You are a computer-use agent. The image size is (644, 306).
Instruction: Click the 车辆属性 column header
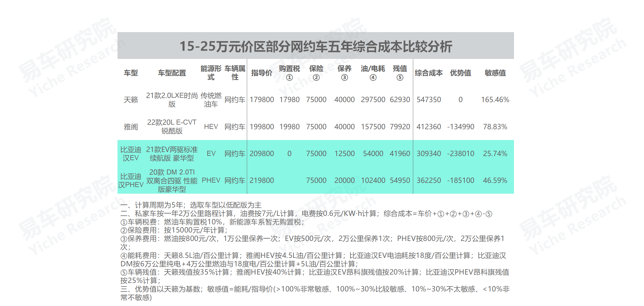click(x=235, y=73)
